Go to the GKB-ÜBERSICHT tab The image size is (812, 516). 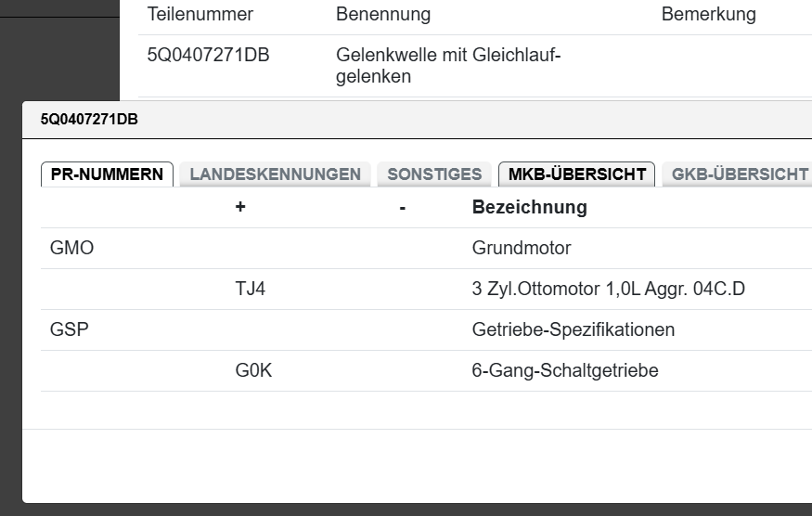[x=740, y=174]
